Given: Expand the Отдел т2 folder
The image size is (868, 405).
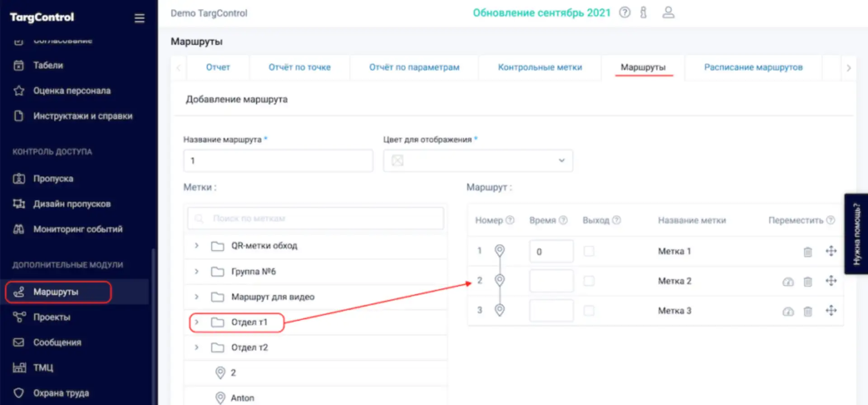Looking at the screenshot, I should point(197,347).
